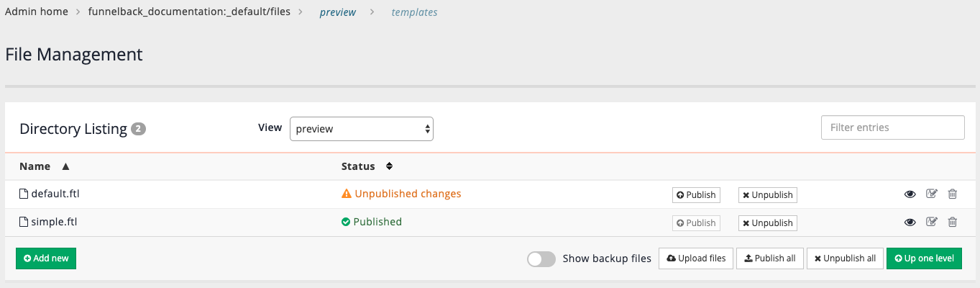Click the Add new button
Screen dimensions: 980x288
[46, 258]
